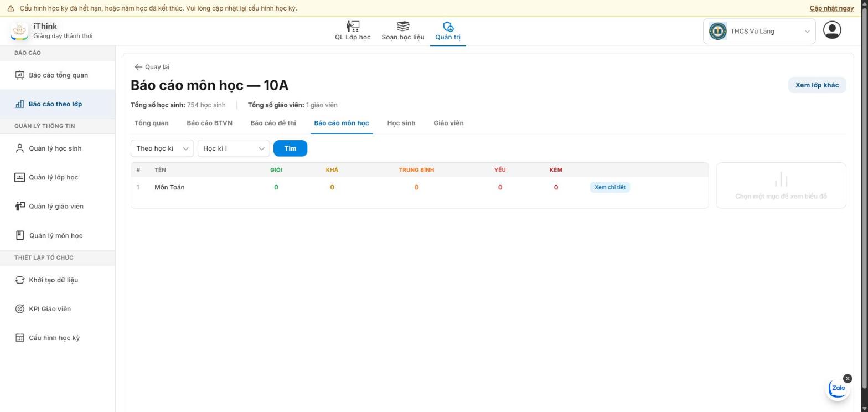Screen dimensions: 868x412
Task: Click the TRUNG BÌNH column header
Action: tap(416, 170)
